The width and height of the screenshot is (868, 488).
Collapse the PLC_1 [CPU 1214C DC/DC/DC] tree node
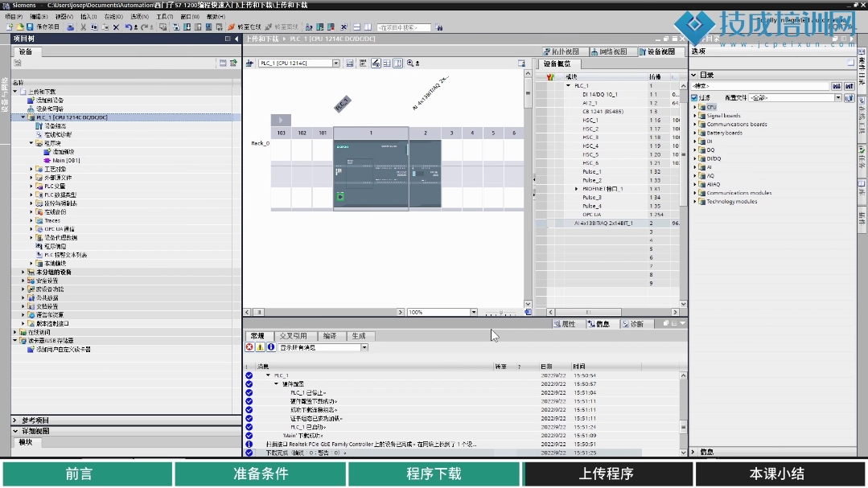[x=23, y=117]
